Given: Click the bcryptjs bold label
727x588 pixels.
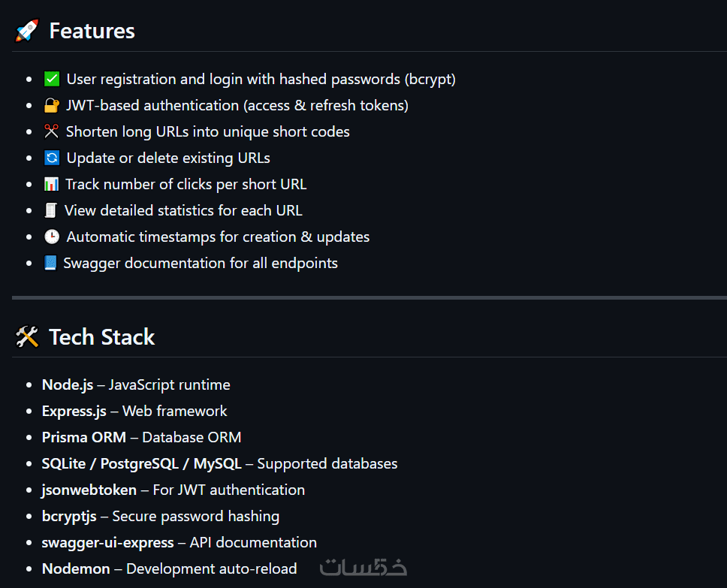Looking at the screenshot, I should click(x=69, y=516).
